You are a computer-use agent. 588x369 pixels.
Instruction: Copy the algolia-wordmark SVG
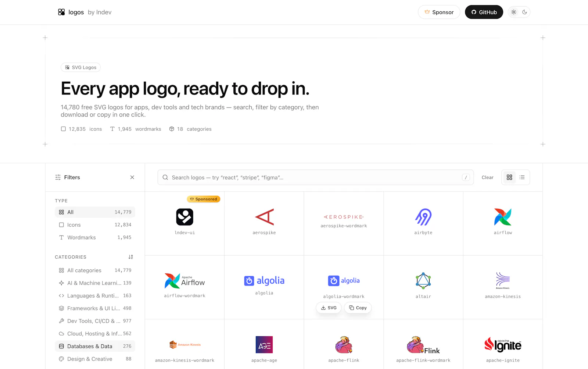tap(358, 308)
